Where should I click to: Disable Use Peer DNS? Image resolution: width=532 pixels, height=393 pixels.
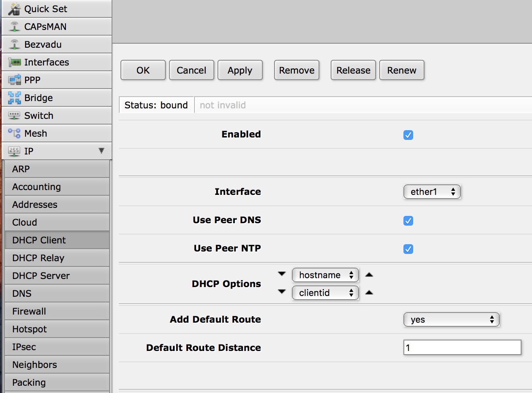pyautogui.click(x=408, y=221)
